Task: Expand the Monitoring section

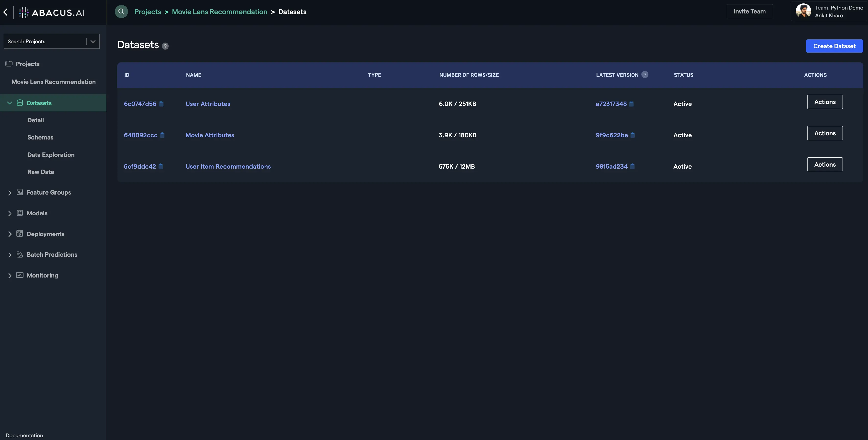Action: (10, 276)
